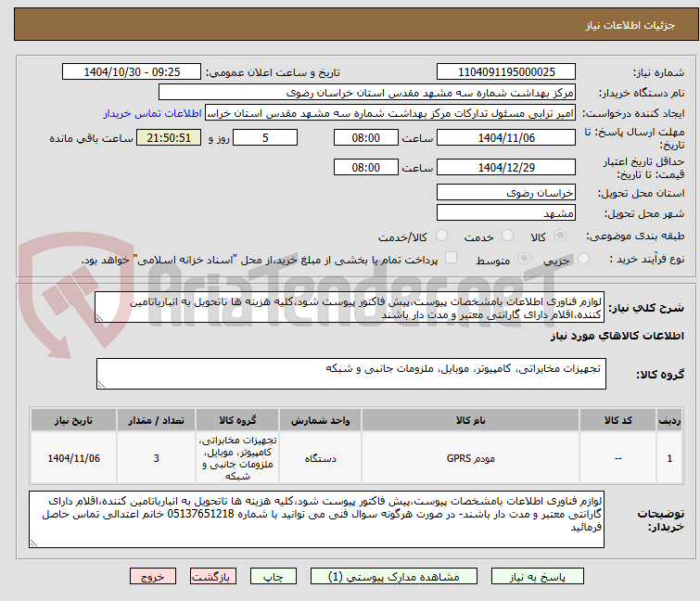Click the چاپ print button
The height and width of the screenshot is (601, 700).
click(x=274, y=577)
